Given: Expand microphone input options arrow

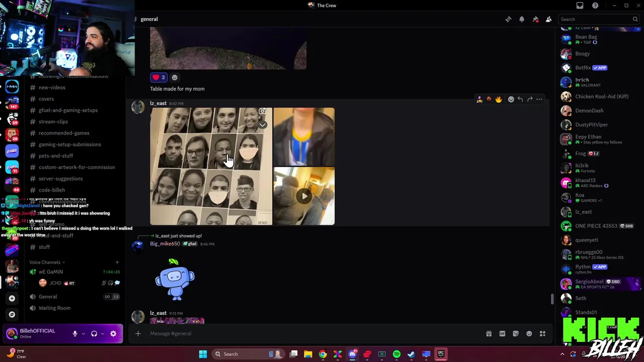Looking at the screenshot, I should 84,334.
